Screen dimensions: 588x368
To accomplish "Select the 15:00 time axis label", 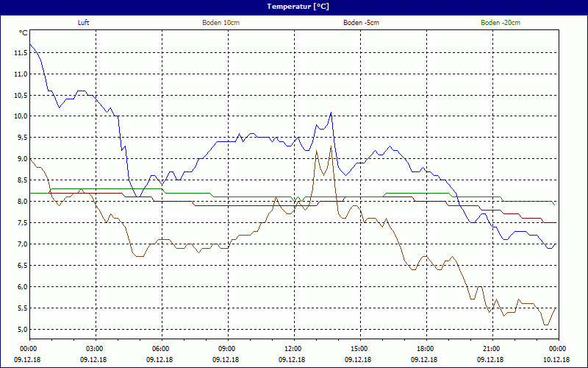I will click(359, 348).
